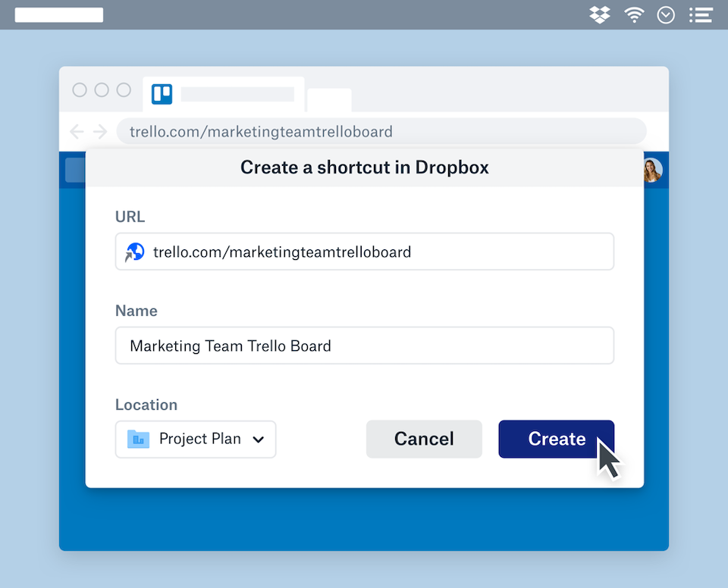Open the Dropbox menu bar icon
The image size is (728, 588).
(x=600, y=15)
